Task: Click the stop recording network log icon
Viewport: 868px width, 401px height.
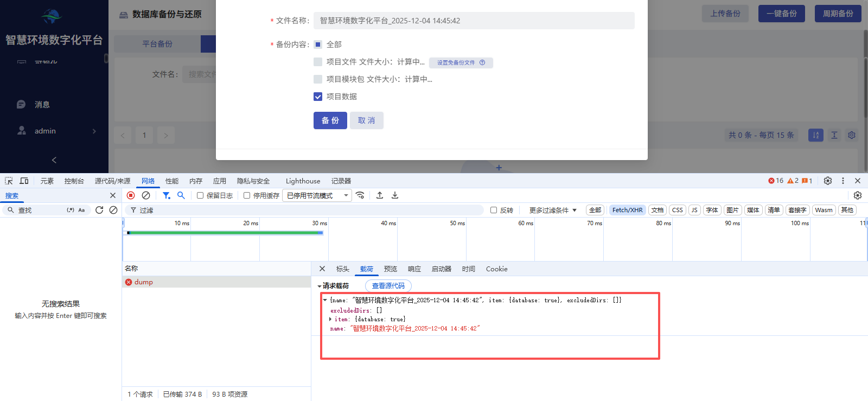Action: click(131, 195)
